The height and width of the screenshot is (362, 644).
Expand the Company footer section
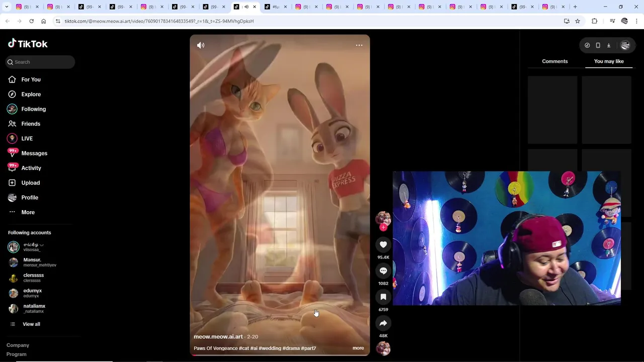pos(18,345)
